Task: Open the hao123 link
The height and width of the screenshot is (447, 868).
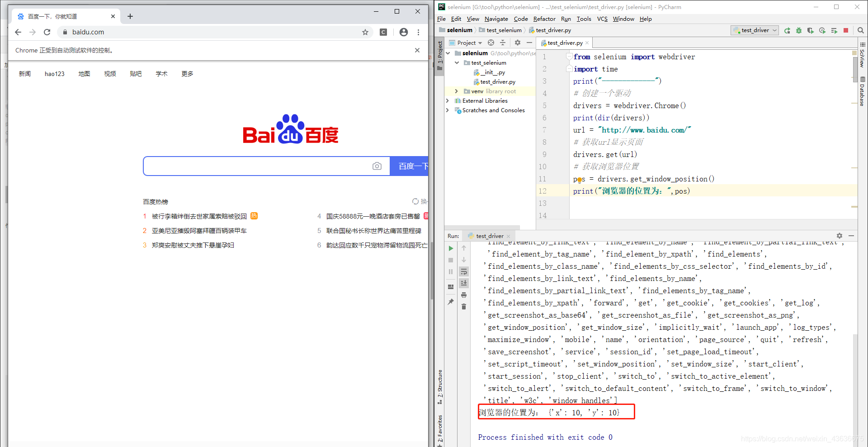Action: [55, 74]
